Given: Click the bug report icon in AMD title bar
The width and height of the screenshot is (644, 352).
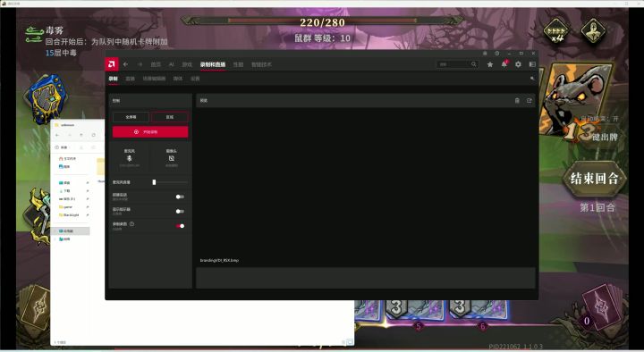Looking at the screenshot, I should [485, 54].
